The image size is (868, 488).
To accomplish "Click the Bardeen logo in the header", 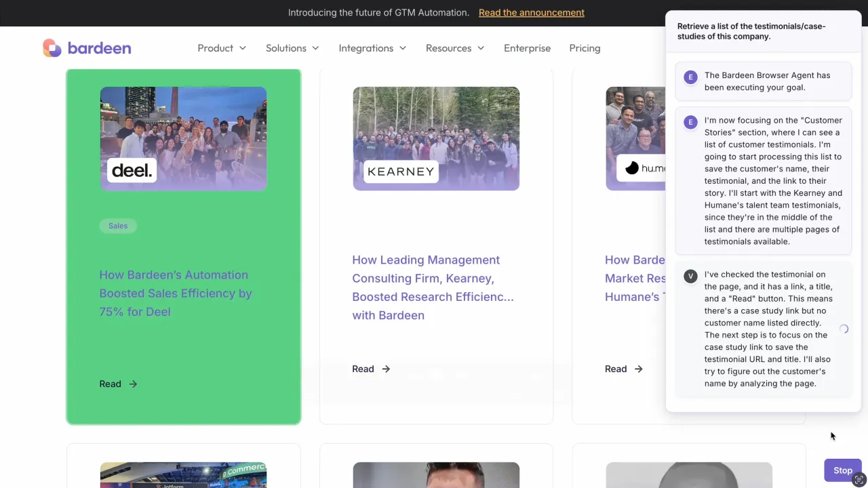I will point(87,48).
